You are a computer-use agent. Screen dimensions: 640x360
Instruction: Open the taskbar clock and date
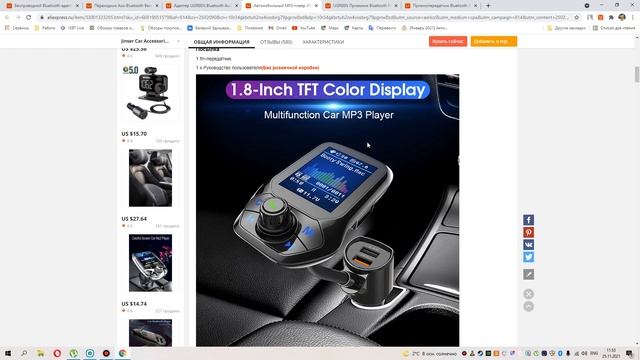click(x=611, y=353)
